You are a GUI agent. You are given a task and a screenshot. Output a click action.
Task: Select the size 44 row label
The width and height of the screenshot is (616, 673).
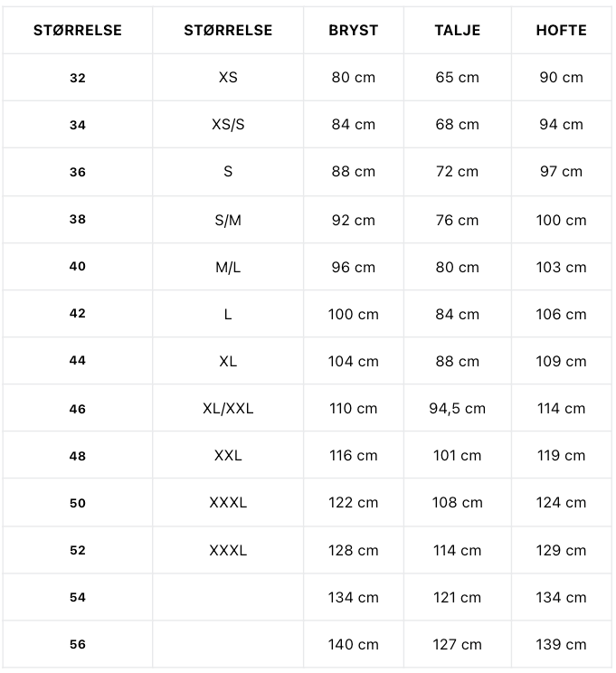pos(78,361)
